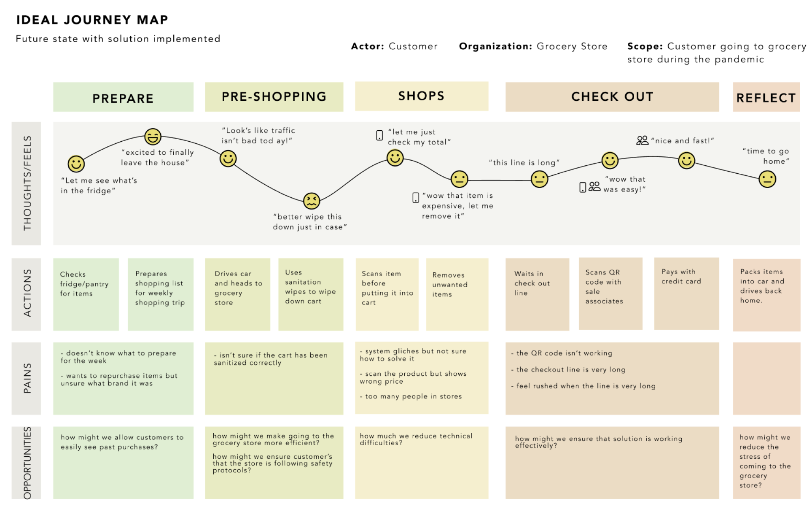812x506 pixels.
Task: Click the "Pays with credit card" action card
Action: click(x=686, y=293)
